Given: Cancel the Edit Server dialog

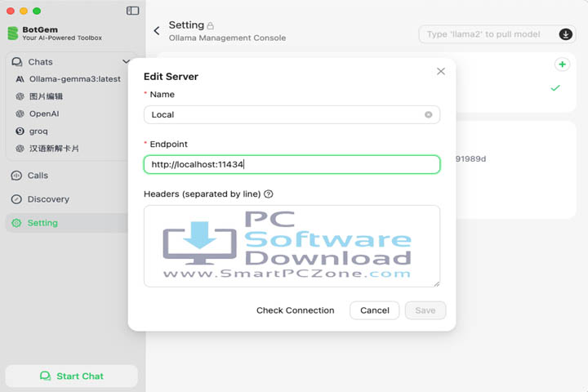Looking at the screenshot, I should pos(375,310).
